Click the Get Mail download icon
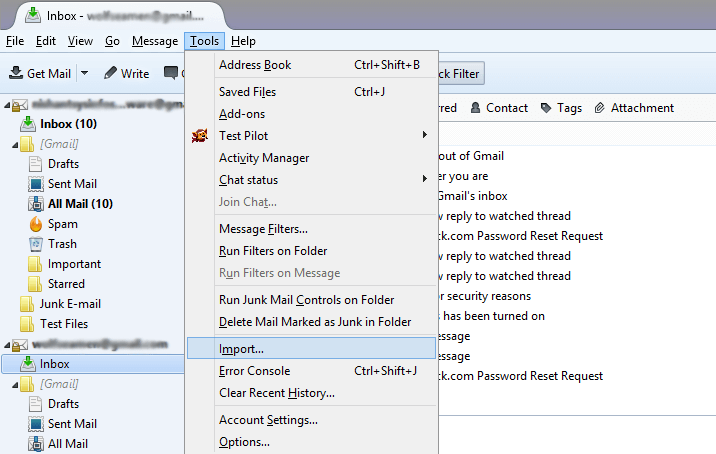This screenshot has width=716, height=454. coord(16,72)
